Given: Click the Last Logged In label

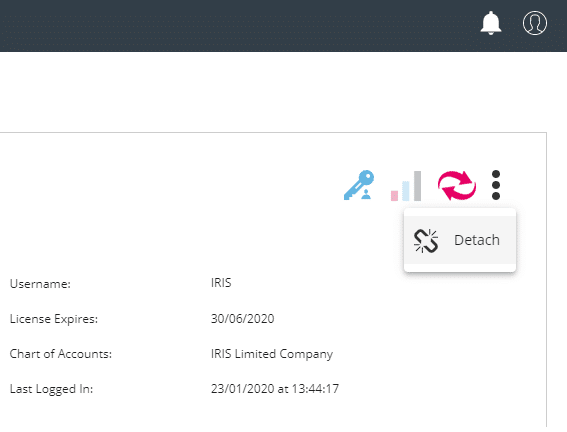Looking at the screenshot, I should click(51, 389).
